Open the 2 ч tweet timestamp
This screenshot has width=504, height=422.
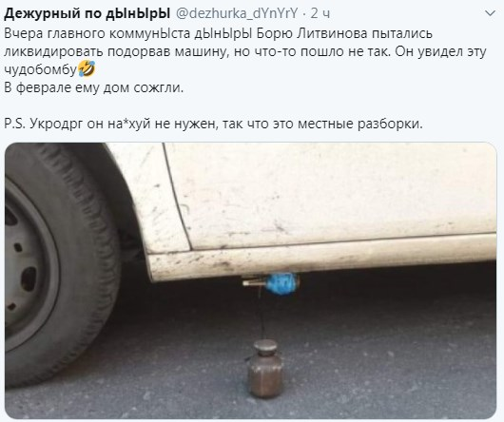pos(320,13)
